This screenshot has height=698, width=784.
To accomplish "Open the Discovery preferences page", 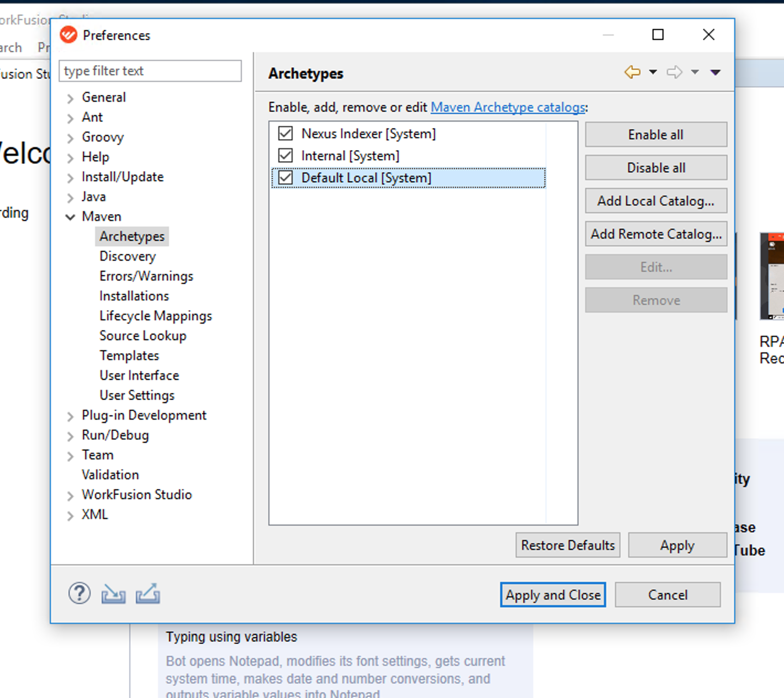I will 128,256.
